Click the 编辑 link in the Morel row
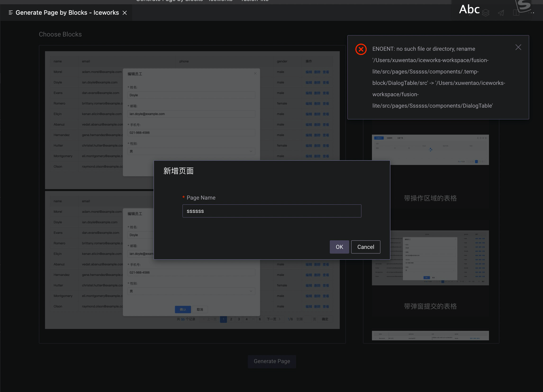The width and height of the screenshot is (543, 392). (x=309, y=72)
